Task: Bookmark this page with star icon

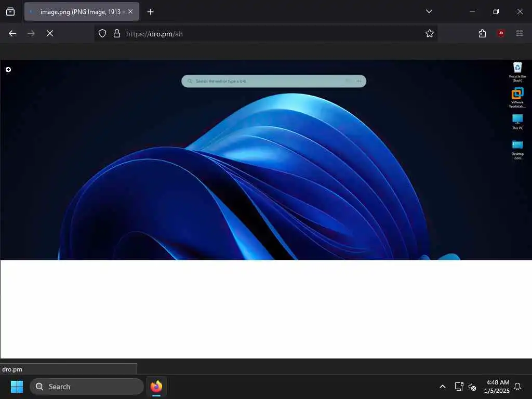Action: (x=430, y=33)
